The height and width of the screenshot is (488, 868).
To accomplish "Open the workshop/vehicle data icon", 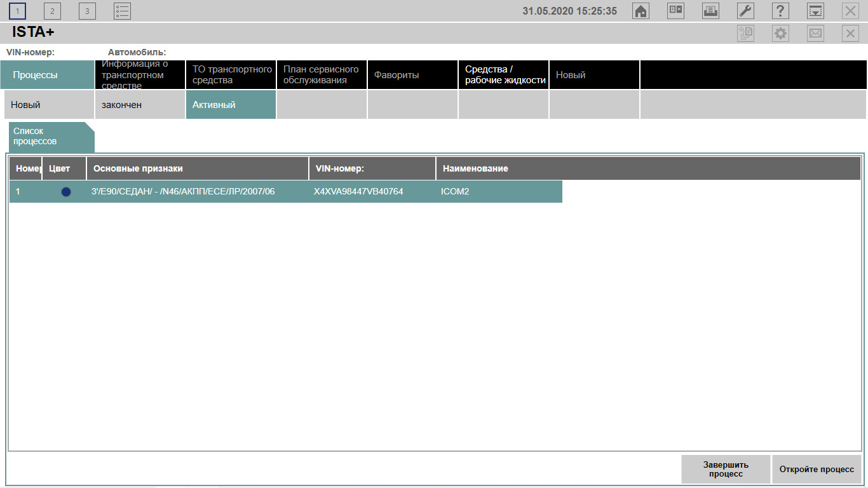I will [x=675, y=11].
